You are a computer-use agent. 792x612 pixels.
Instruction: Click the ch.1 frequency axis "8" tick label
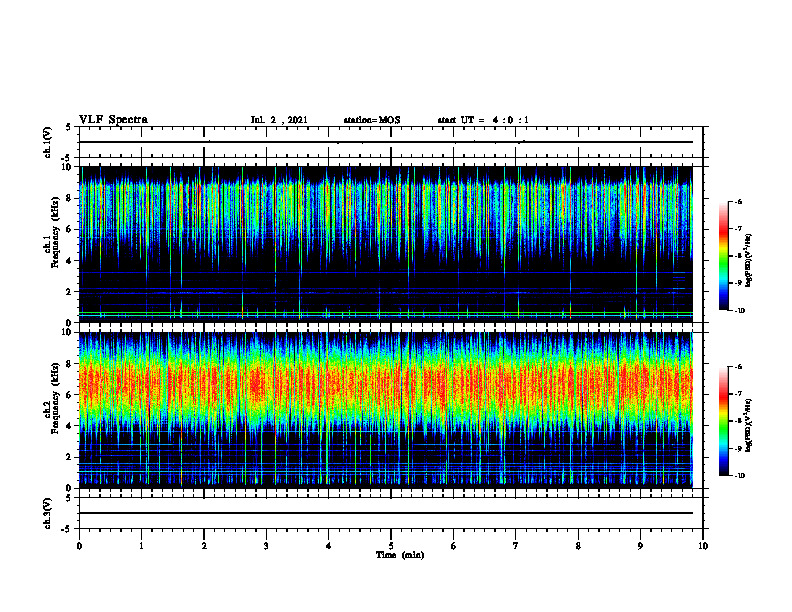[x=70, y=198]
